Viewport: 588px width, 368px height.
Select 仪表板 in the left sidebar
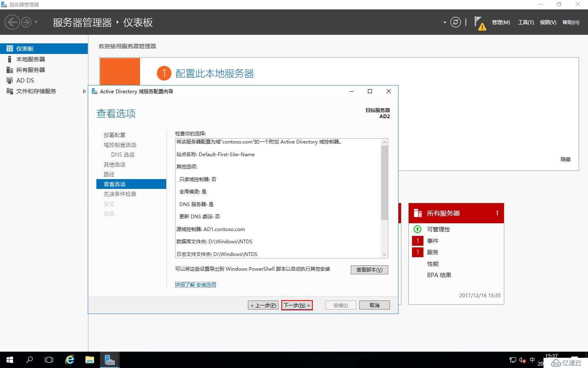coord(44,49)
